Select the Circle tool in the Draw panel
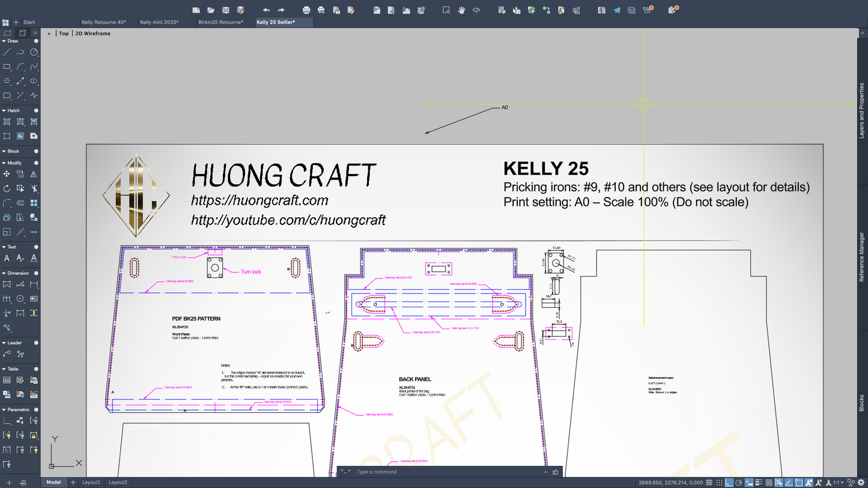The image size is (868, 488). (x=34, y=52)
